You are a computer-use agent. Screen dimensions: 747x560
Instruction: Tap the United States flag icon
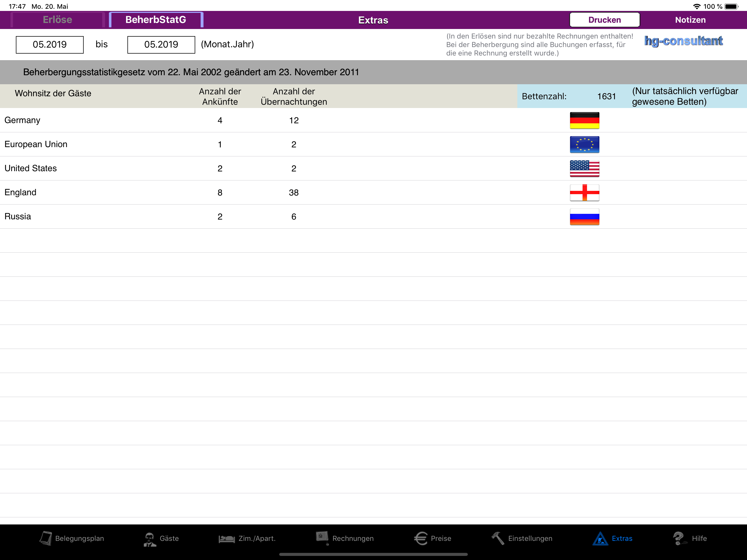click(585, 168)
